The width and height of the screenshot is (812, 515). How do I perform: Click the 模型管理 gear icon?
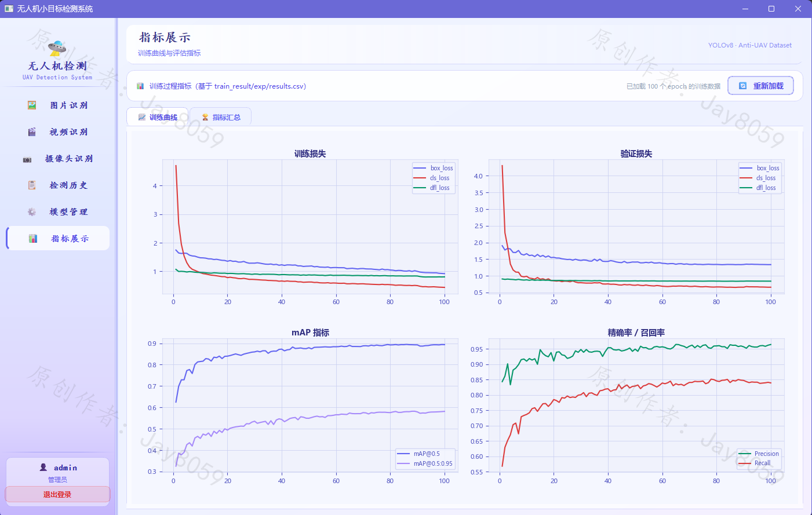tap(32, 212)
